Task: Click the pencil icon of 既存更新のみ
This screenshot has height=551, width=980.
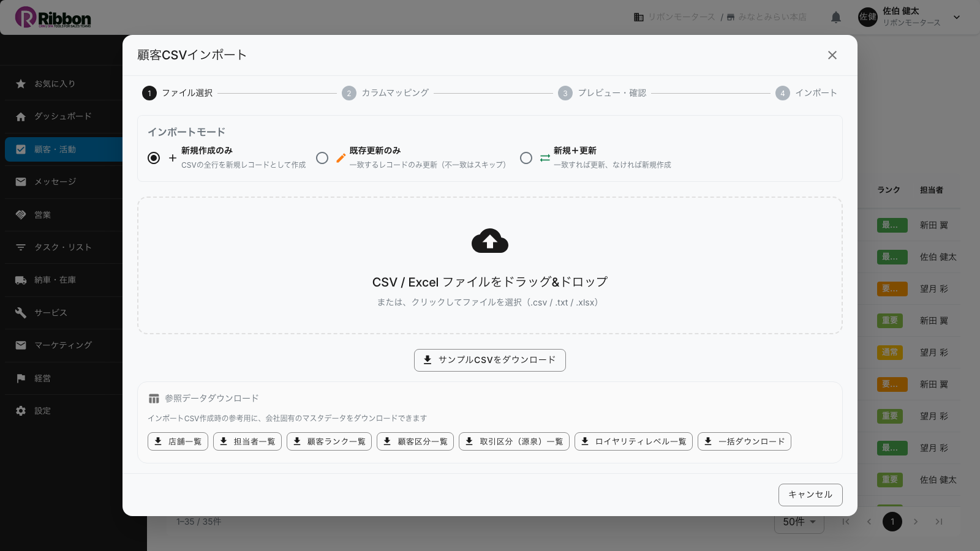Action: tap(341, 158)
